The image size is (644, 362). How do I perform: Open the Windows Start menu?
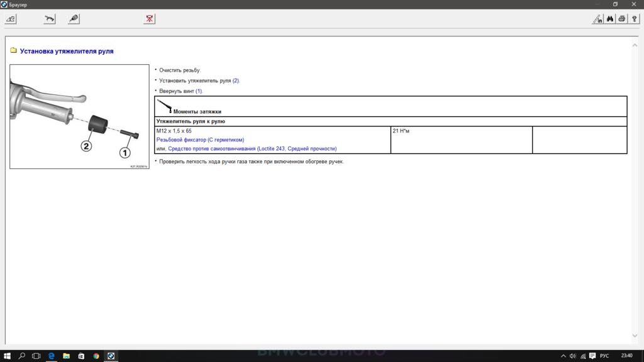tap(7, 356)
